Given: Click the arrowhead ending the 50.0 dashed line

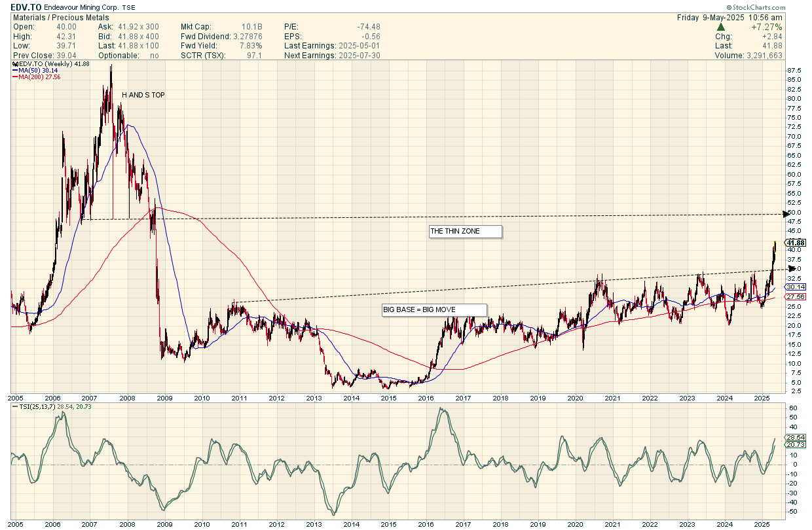Looking at the screenshot, I should click(x=786, y=213).
